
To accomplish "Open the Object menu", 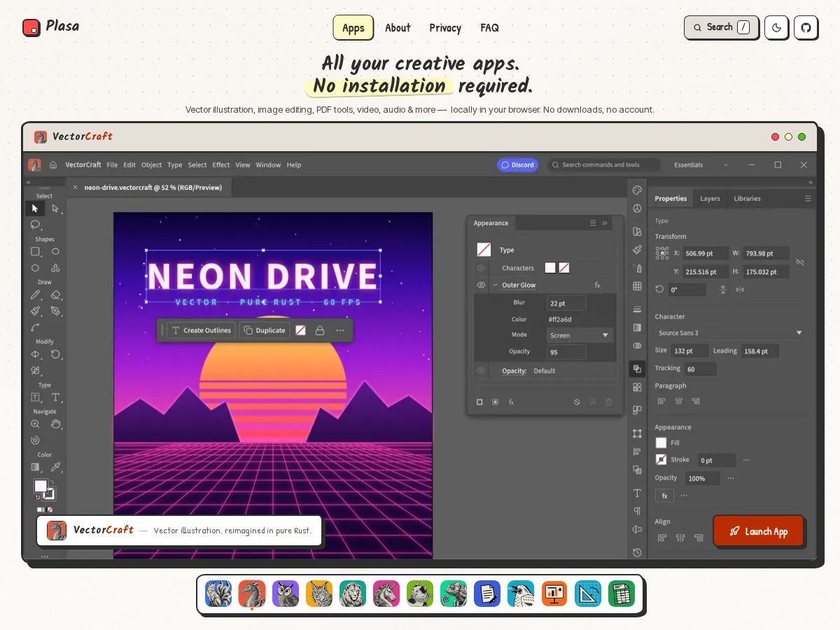I will click(151, 165).
